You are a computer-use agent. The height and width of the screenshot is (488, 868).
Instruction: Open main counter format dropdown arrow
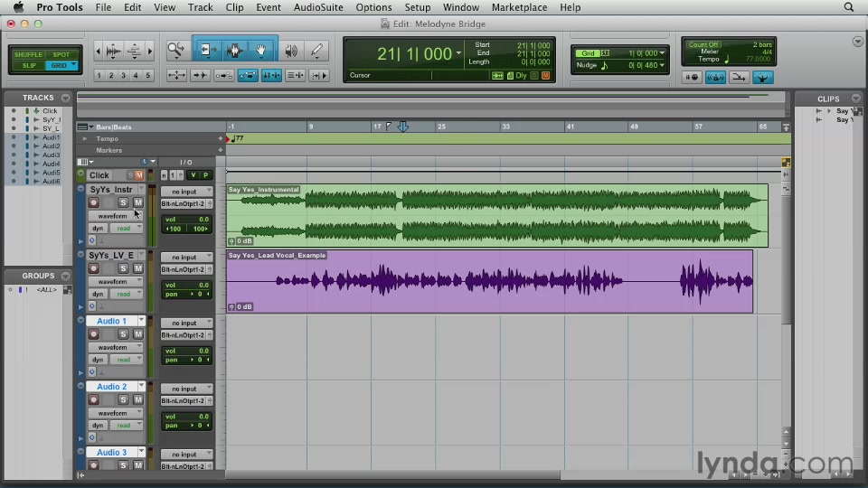click(458, 53)
